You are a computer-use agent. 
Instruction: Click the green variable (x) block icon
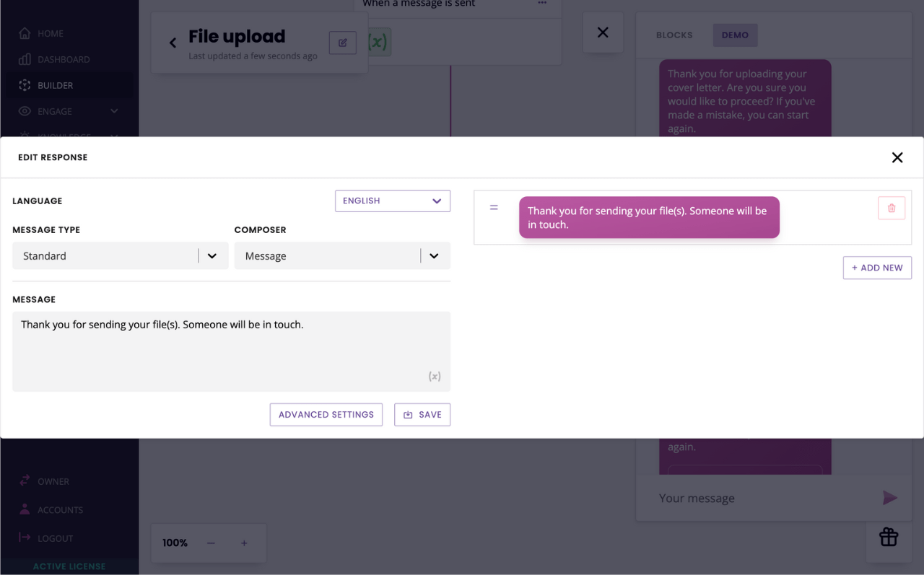(x=378, y=43)
